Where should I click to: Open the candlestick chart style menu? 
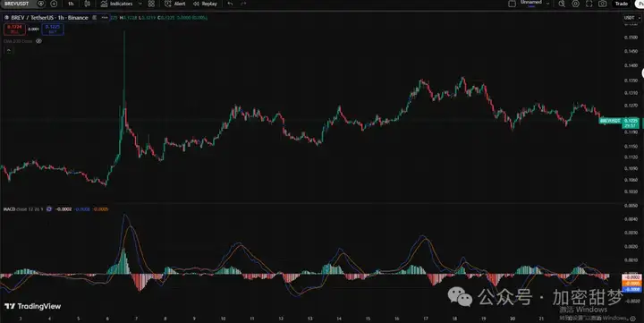tap(87, 4)
